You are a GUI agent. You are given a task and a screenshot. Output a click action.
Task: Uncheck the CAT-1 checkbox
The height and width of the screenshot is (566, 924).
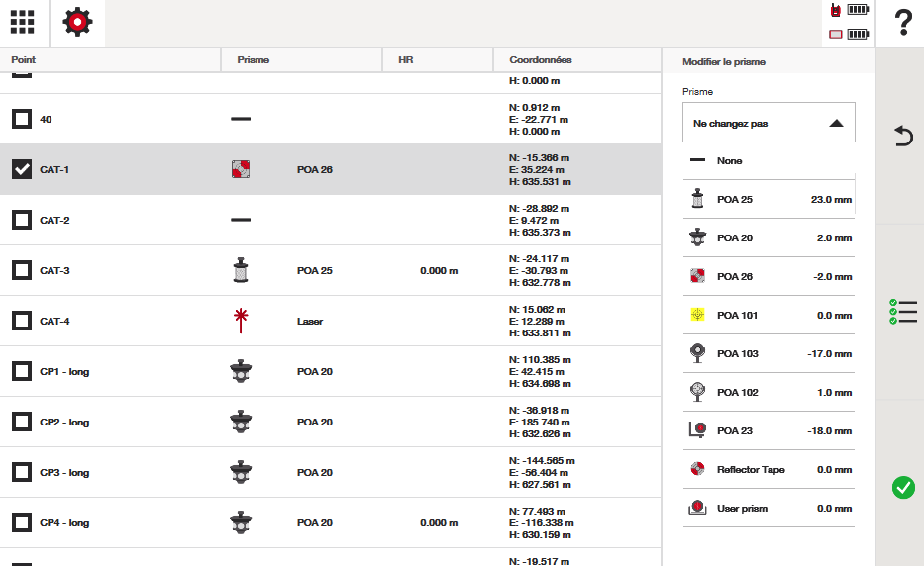point(22,169)
